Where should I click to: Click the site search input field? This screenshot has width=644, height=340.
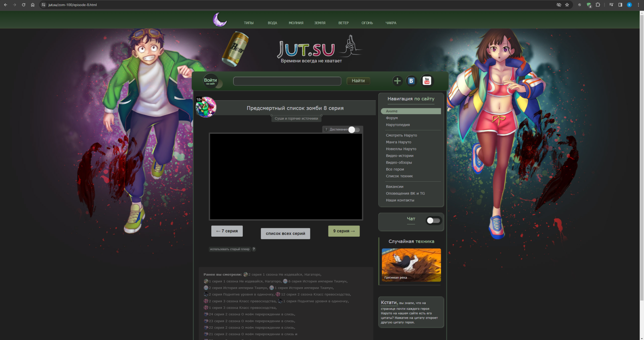click(x=287, y=81)
